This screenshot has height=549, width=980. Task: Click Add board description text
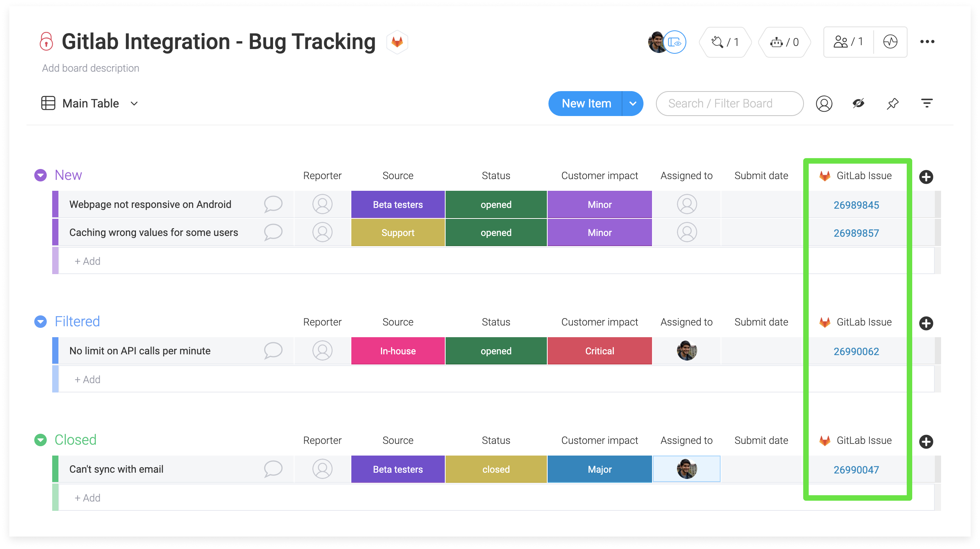90,68
